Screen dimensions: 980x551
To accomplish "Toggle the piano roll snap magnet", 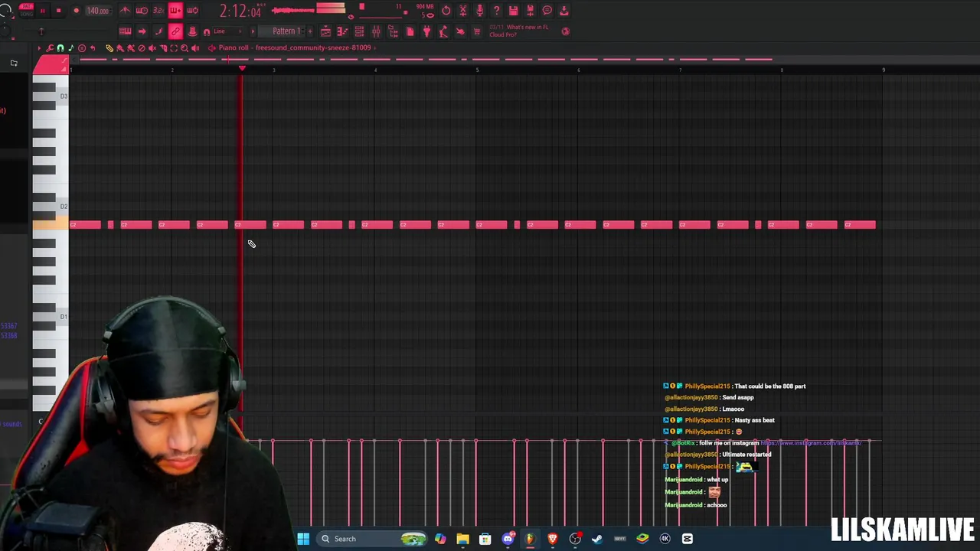I will tap(60, 47).
